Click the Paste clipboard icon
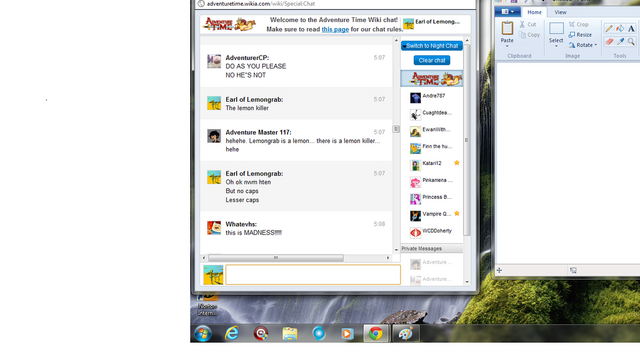640x360 pixels. click(x=507, y=28)
